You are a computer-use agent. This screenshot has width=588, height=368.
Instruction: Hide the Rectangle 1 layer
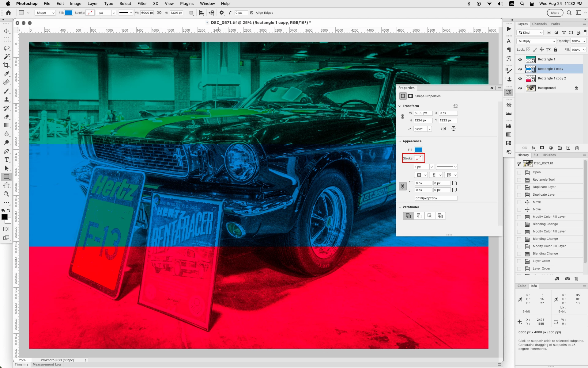(520, 59)
